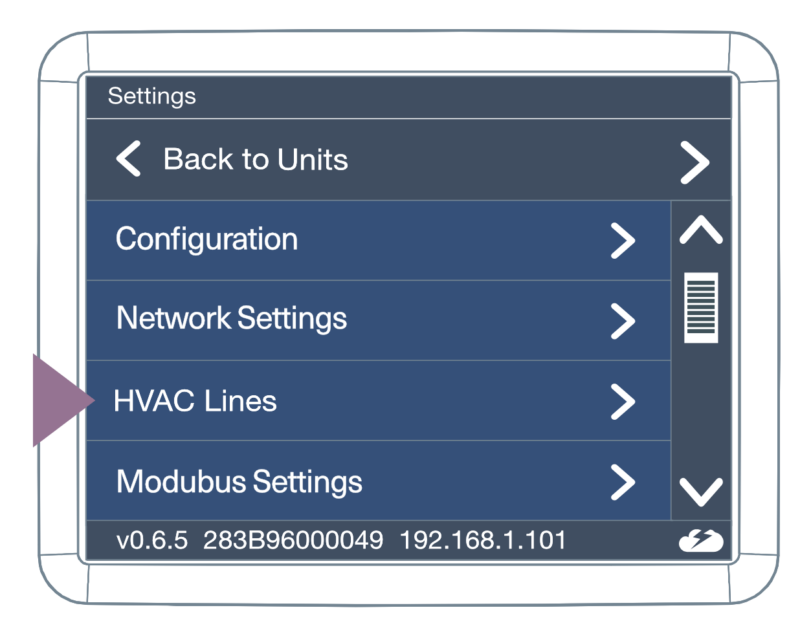
Task: Select the Modbus Settings entry
Action: 239,481
